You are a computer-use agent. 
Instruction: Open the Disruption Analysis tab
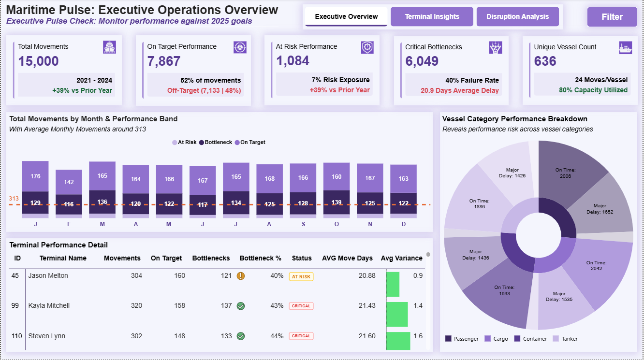coord(517,16)
